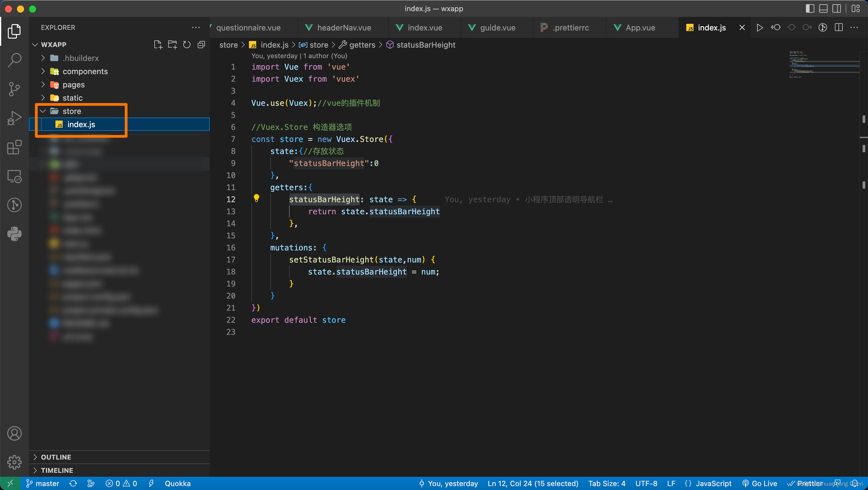868x490 pixels.
Task: Click line number 22 in the gutter
Action: tap(231, 320)
